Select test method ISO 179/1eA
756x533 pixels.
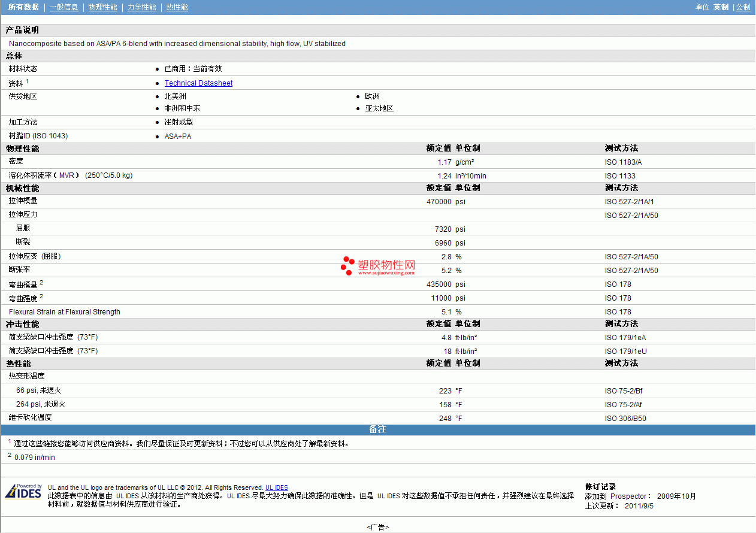coord(625,338)
